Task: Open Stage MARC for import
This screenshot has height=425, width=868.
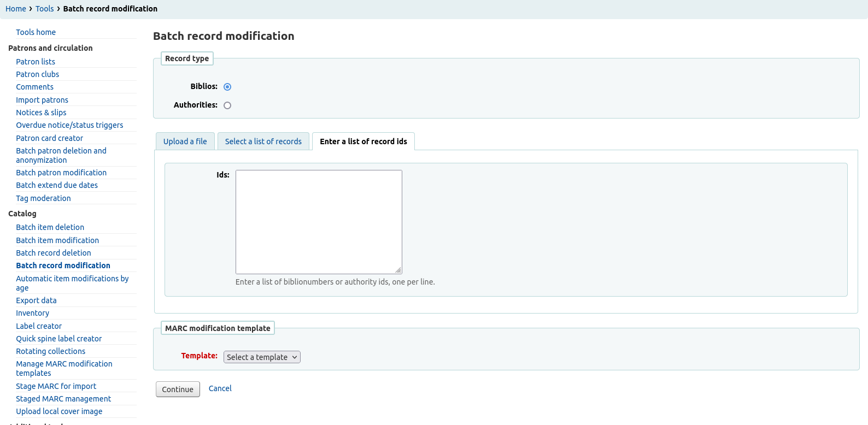Action: (x=56, y=386)
